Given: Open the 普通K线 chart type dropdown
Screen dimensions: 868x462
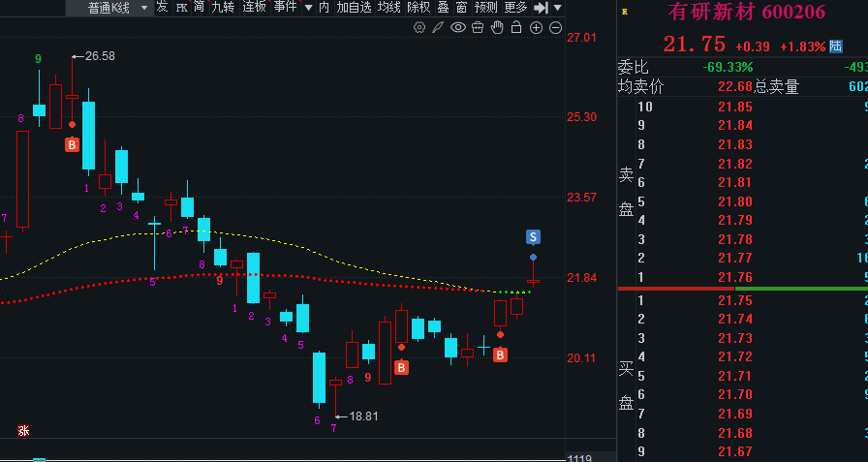Looking at the screenshot, I should point(110,8).
